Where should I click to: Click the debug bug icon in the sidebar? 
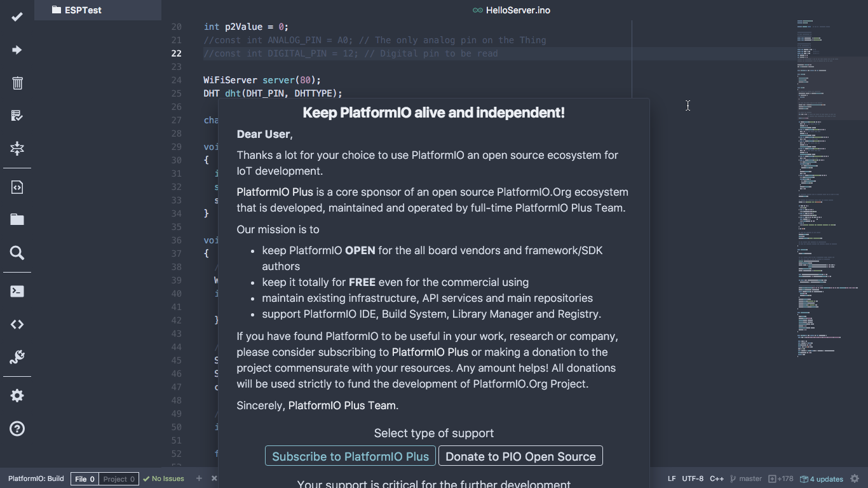[x=17, y=148]
